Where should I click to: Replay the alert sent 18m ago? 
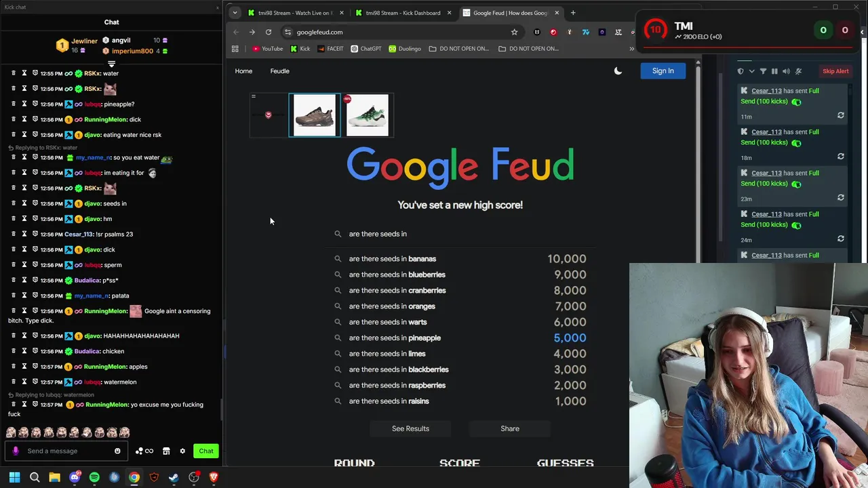[841, 157]
